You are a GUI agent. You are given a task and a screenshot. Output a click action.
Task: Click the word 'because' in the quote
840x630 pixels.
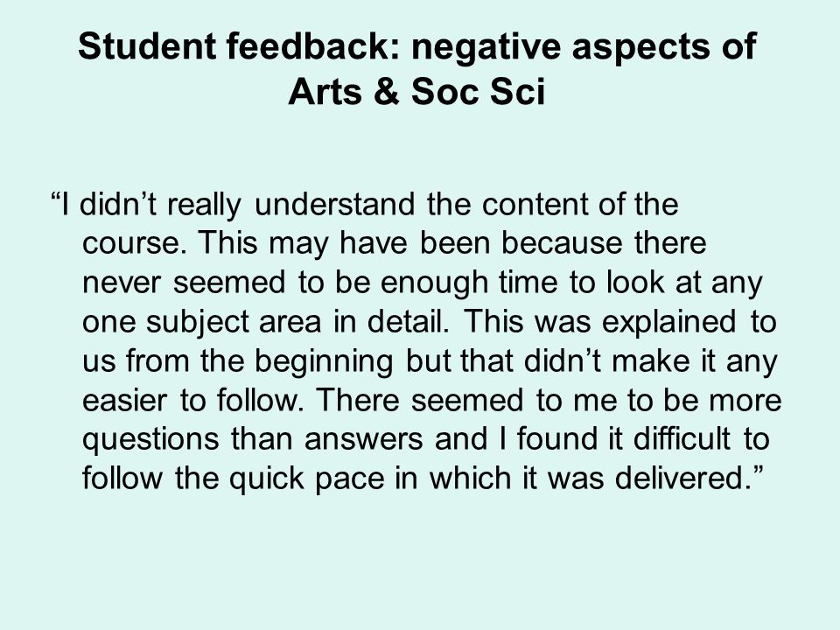tap(562, 242)
